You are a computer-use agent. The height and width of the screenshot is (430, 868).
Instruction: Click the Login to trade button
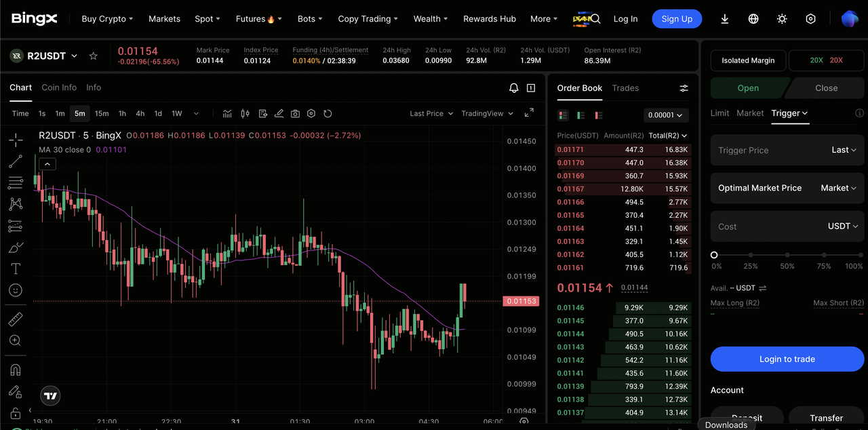tap(787, 359)
